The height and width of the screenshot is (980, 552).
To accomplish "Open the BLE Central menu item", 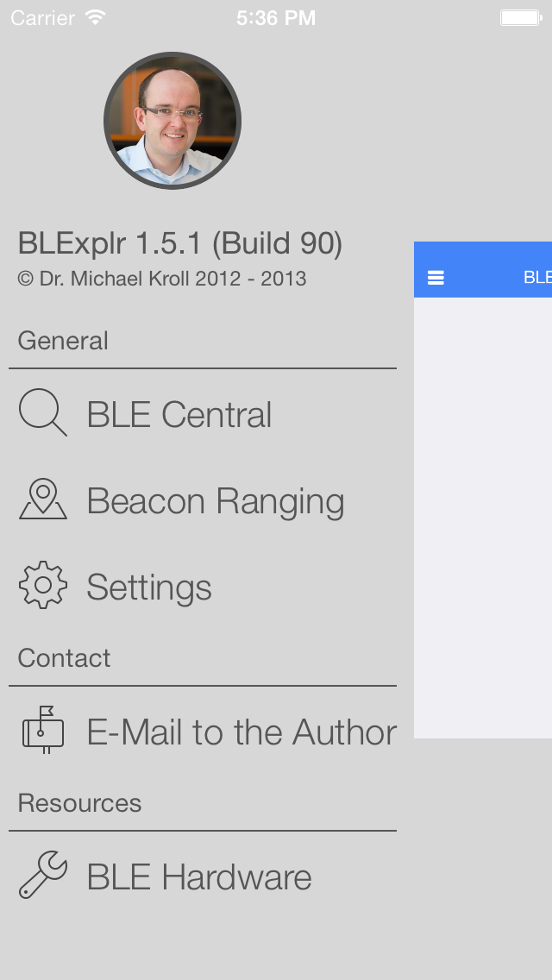I will coord(203,414).
